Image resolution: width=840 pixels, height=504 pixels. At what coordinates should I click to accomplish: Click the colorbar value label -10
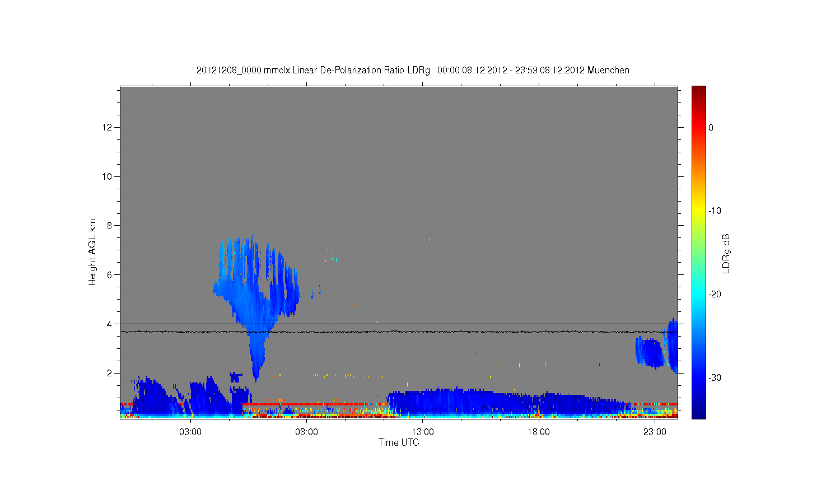click(x=715, y=211)
